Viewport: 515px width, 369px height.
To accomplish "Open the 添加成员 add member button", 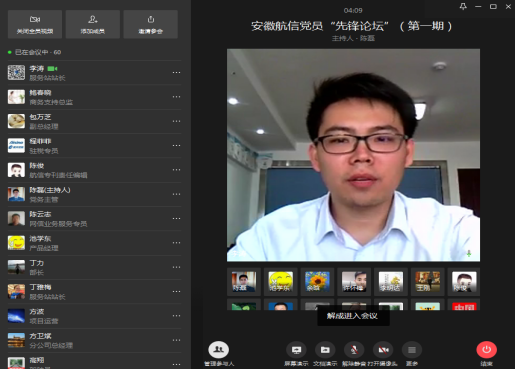I will pos(93,24).
